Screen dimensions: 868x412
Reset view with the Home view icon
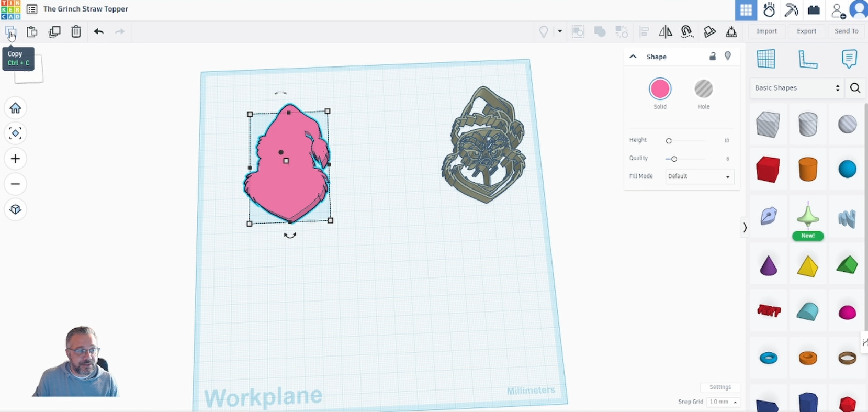[x=15, y=108]
